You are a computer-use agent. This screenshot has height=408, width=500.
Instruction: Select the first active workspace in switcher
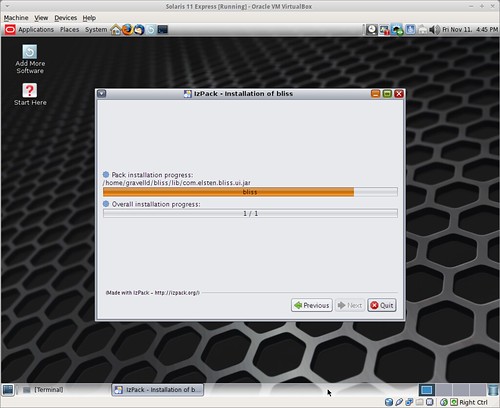point(427,390)
